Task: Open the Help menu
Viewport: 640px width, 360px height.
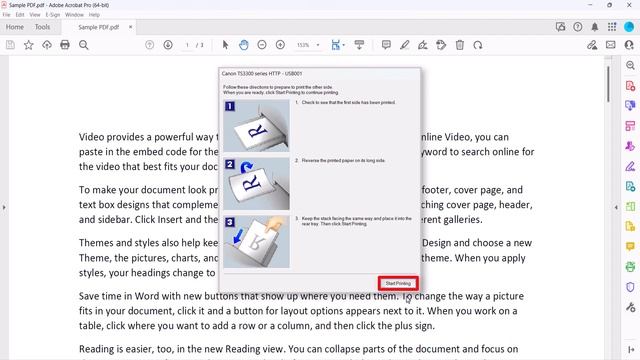Action: pos(94,15)
